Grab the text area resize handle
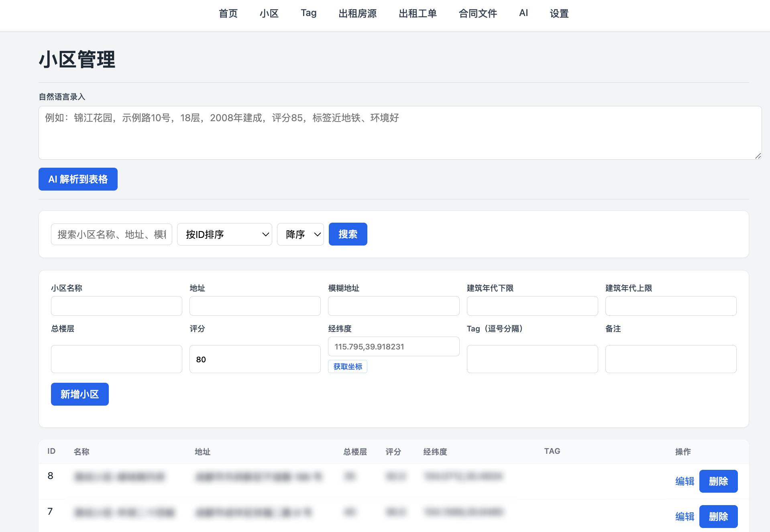 click(758, 156)
